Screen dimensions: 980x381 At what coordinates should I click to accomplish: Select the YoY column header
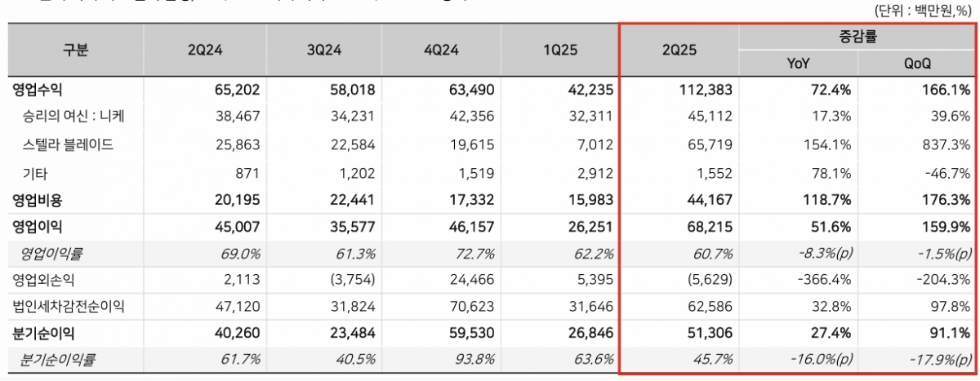[x=798, y=63]
